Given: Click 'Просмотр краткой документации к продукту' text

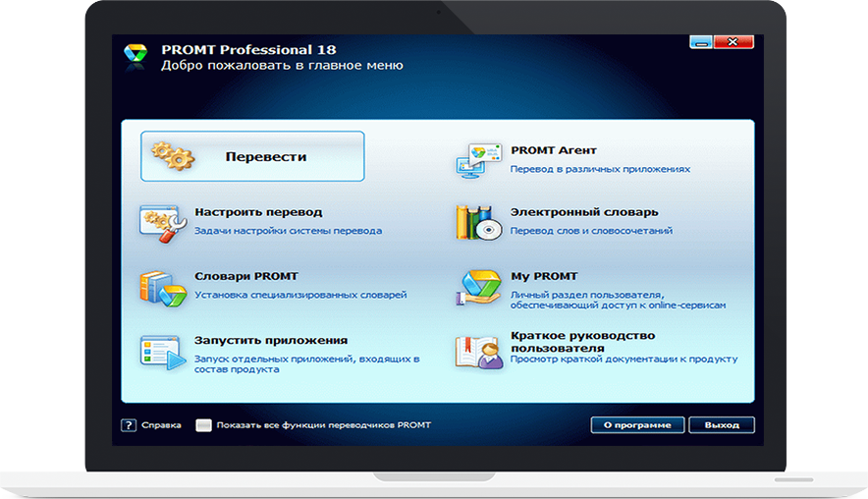Looking at the screenshot, I should (624, 359).
